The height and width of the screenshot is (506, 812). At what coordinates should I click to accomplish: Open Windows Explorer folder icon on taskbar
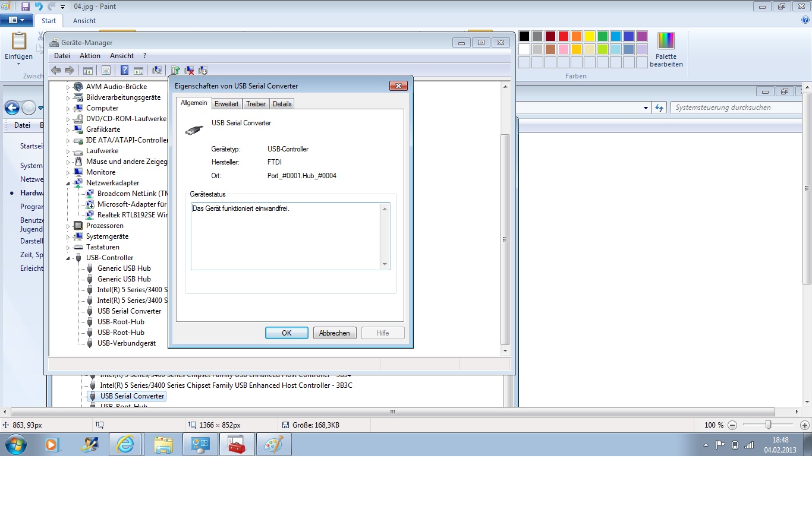(163, 444)
